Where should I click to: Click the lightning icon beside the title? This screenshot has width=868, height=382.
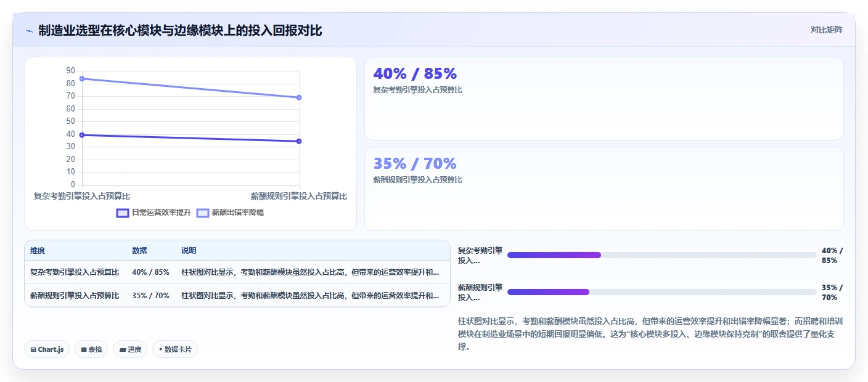click(29, 31)
